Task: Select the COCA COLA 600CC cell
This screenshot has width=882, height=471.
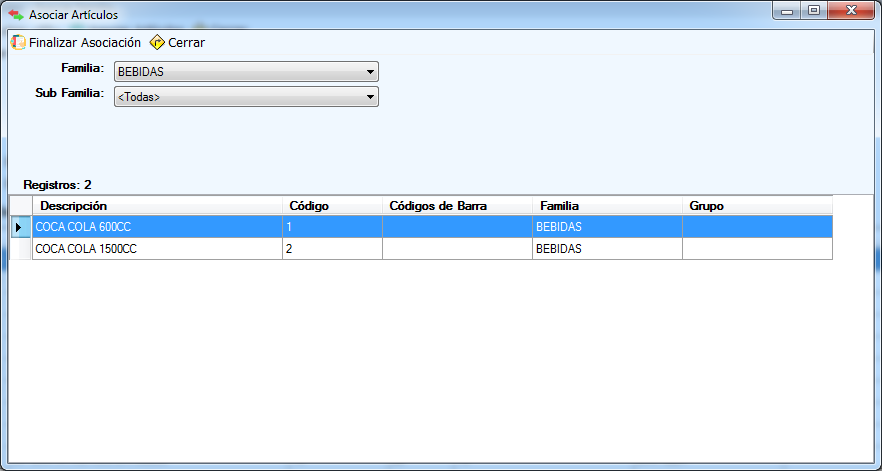Action: point(157,227)
